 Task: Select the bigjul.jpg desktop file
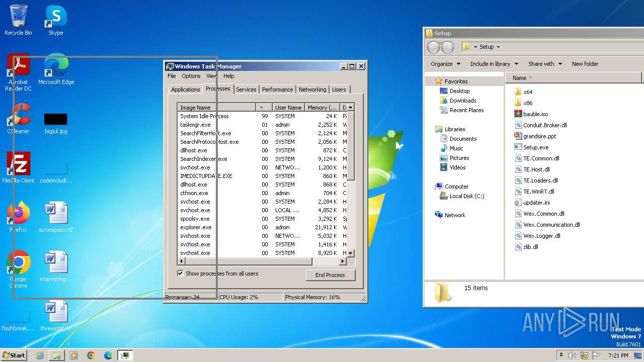point(56,123)
